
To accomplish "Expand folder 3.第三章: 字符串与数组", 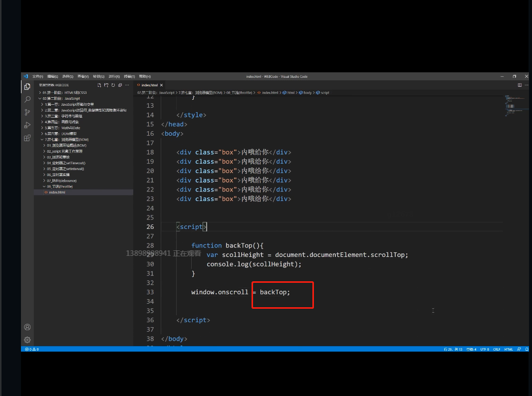I will (83, 116).
